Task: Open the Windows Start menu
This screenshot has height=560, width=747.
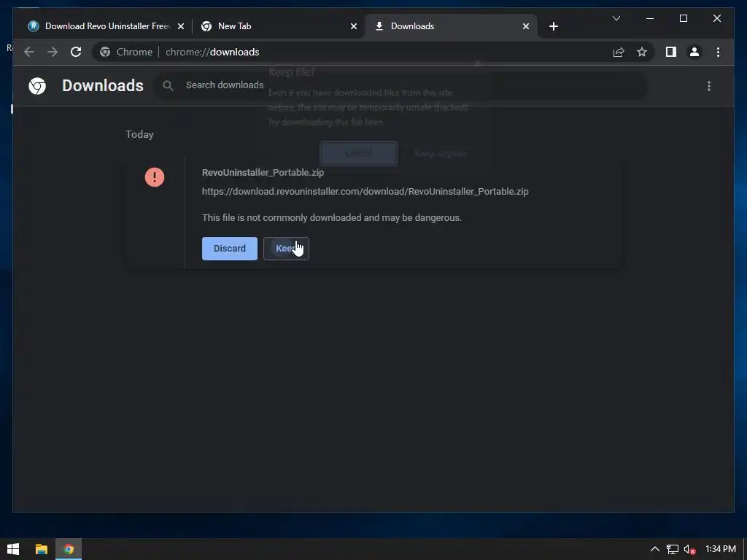Action: pyautogui.click(x=13, y=549)
